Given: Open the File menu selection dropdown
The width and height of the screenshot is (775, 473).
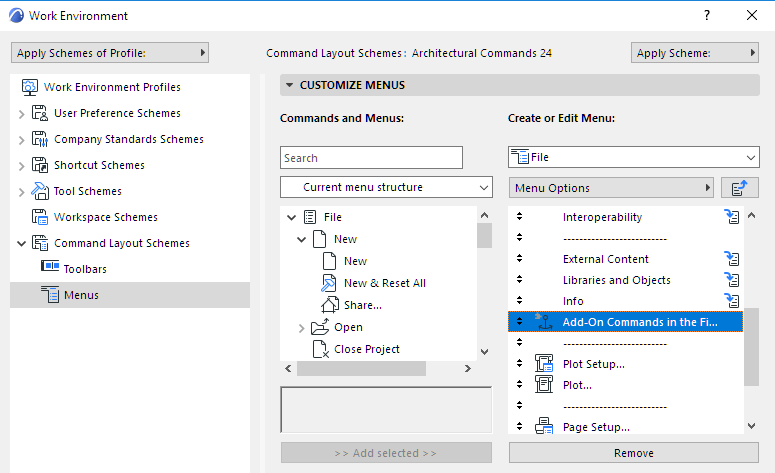Looking at the screenshot, I should [634, 157].
